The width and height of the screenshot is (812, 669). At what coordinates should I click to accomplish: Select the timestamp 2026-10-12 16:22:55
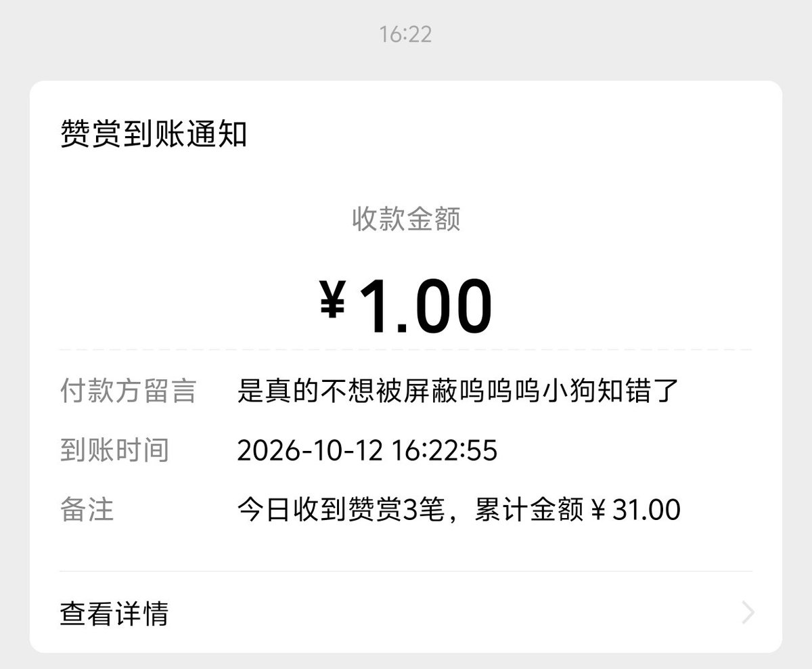[x=367, y=451]
